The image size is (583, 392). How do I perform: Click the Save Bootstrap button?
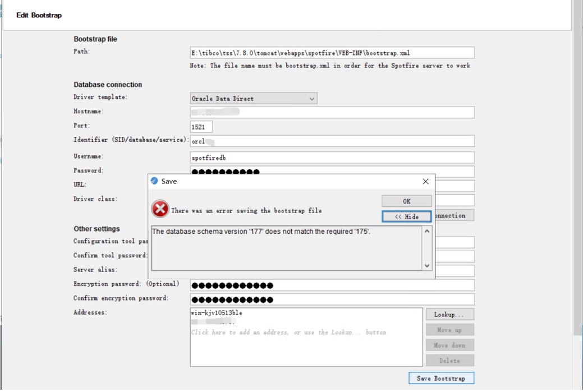442,378
